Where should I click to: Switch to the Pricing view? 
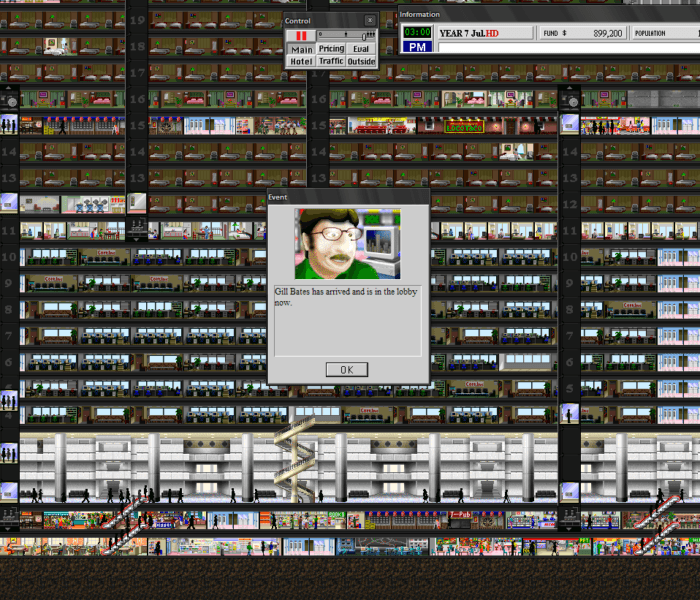(x=331, y=48)
